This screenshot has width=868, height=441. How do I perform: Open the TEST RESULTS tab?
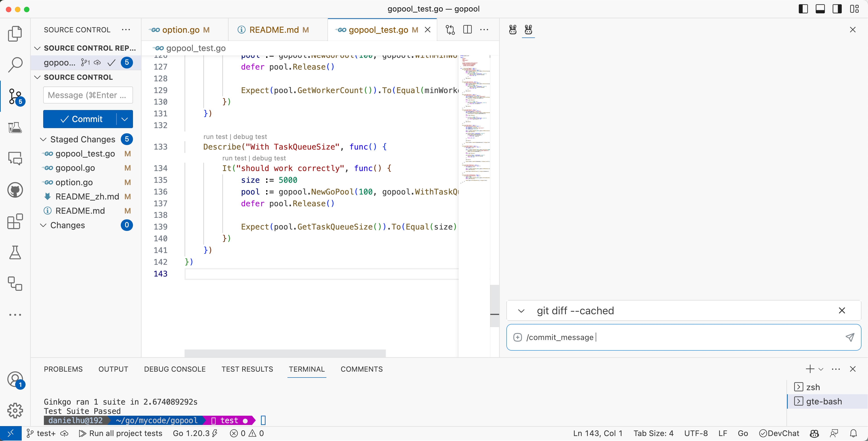247,369
